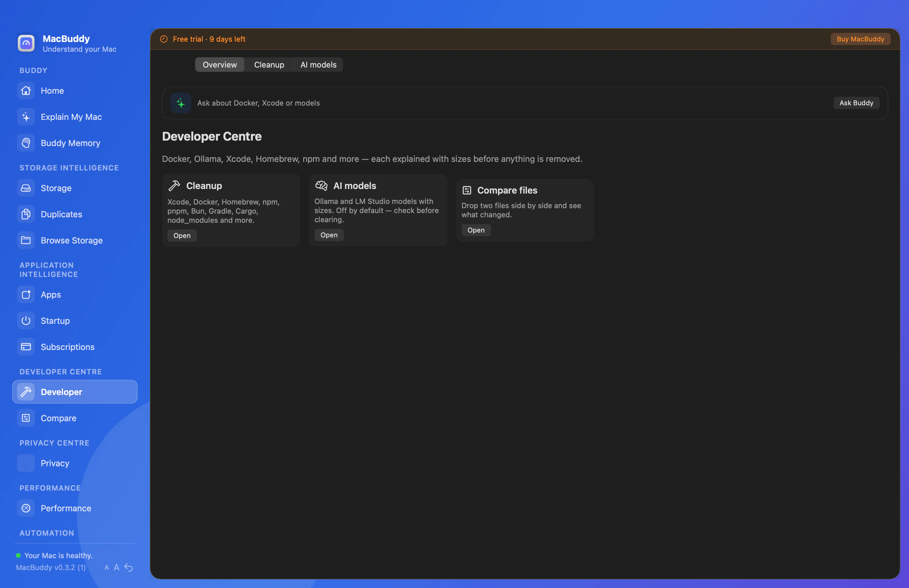Viewport: 909px width, 588px height.
Task: Click the "DEVELOPER CENTRE" sidebar section header
Action: tap(61, 372)
